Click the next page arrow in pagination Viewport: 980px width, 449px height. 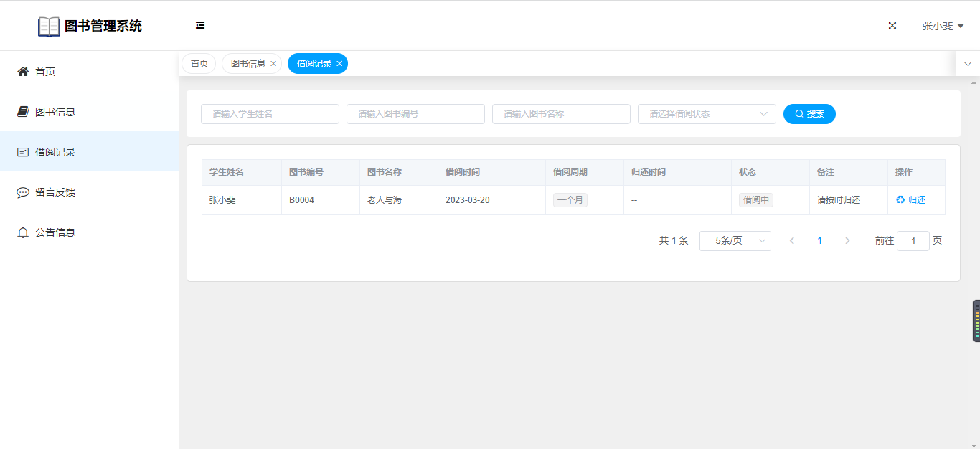point(847,241)
